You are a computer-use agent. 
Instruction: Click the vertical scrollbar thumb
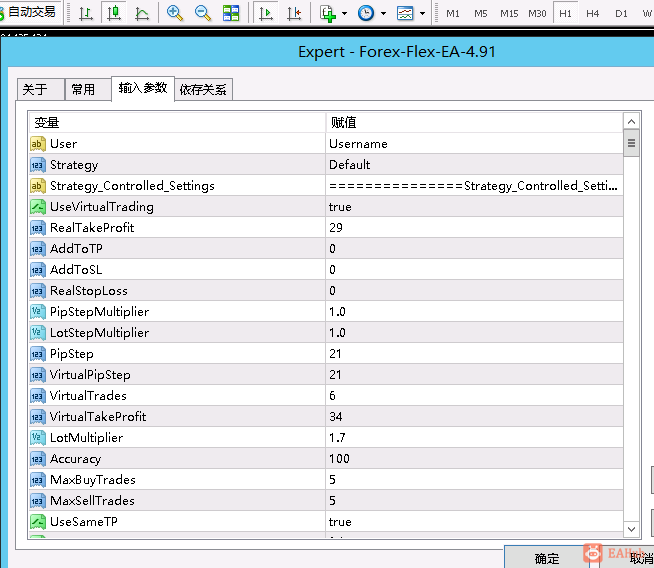point(631,143)
